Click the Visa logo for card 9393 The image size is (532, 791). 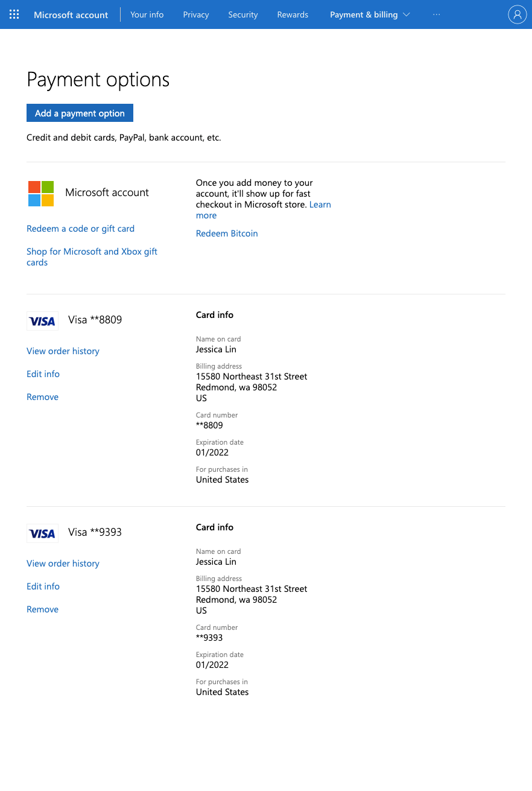click(42, 533)
